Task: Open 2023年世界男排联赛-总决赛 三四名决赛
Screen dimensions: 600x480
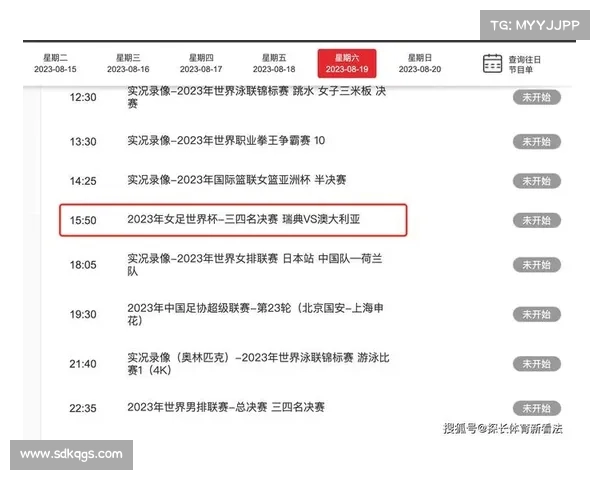Action: [226, 407]
